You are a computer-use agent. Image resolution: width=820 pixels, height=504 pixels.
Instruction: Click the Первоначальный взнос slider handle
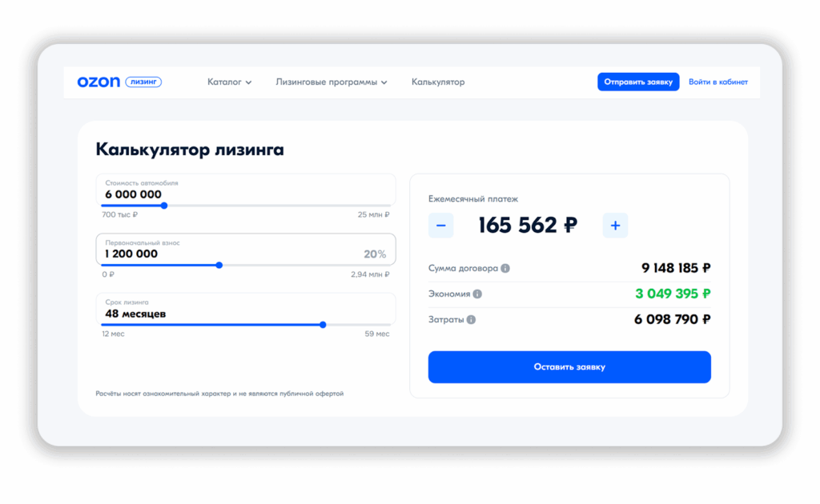[219, 265]
